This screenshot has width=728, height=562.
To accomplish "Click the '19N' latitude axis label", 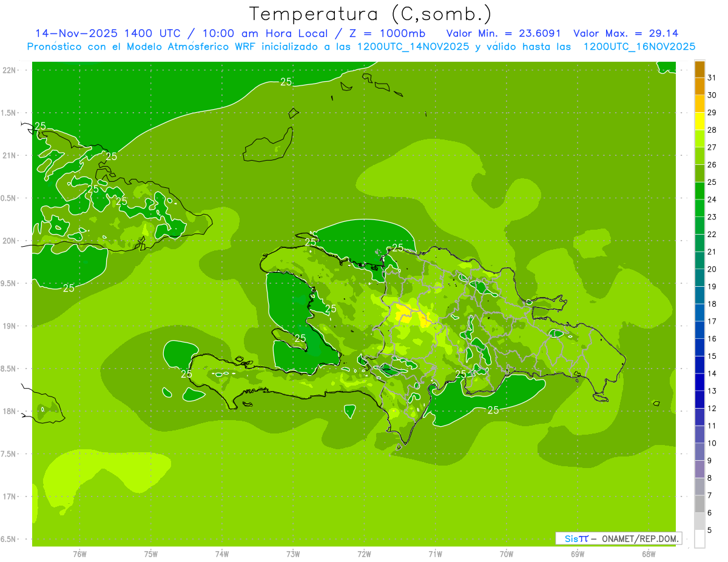I will pos(10,326).
